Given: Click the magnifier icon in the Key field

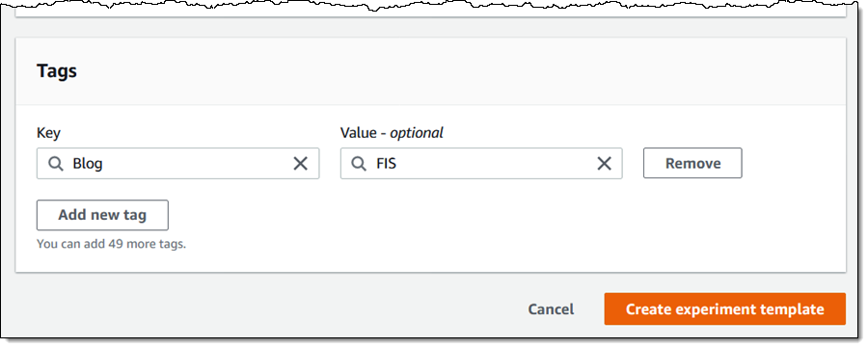Looking at the screenshot, I should pos(55,163).
